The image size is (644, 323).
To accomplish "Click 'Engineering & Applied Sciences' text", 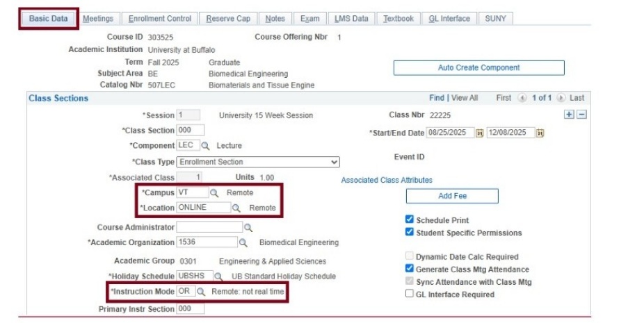I will [273, 261].
